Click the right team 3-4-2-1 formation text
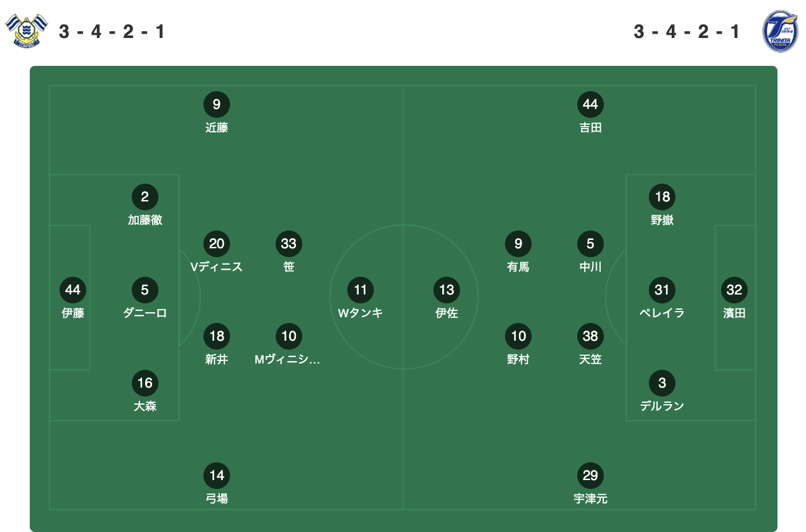 pyautogui.click(x=688, y=32)
